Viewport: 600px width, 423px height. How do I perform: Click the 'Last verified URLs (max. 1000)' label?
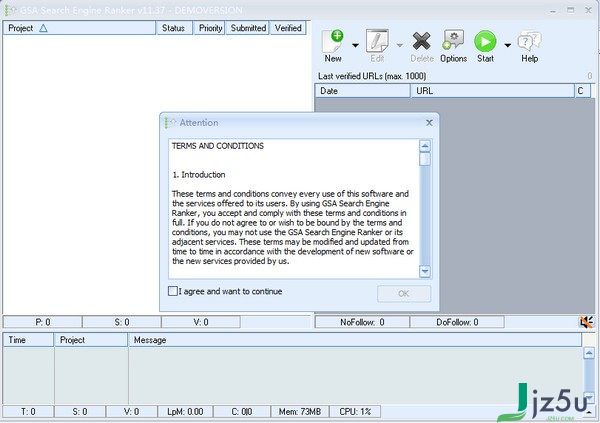[x=372, y=76]
